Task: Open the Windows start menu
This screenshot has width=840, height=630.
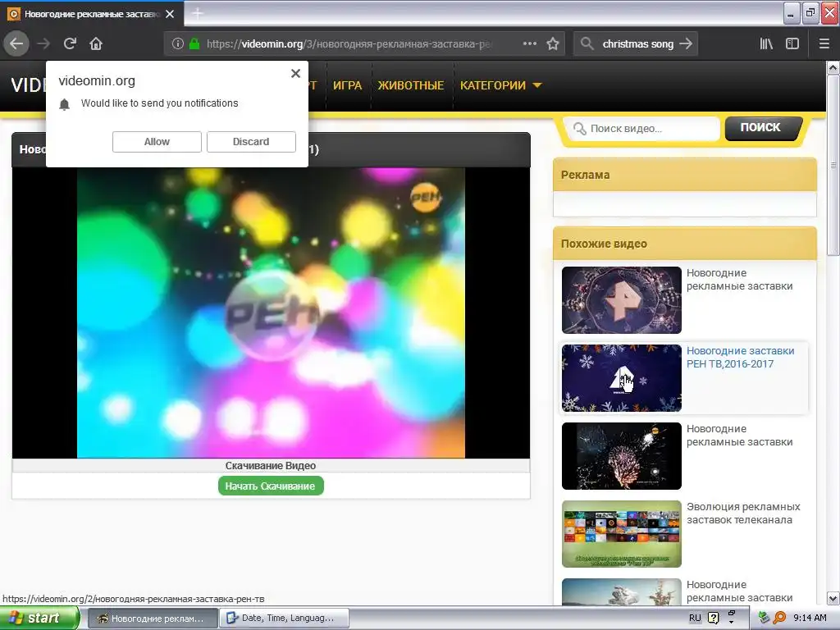Action: (x=39, y=618)
